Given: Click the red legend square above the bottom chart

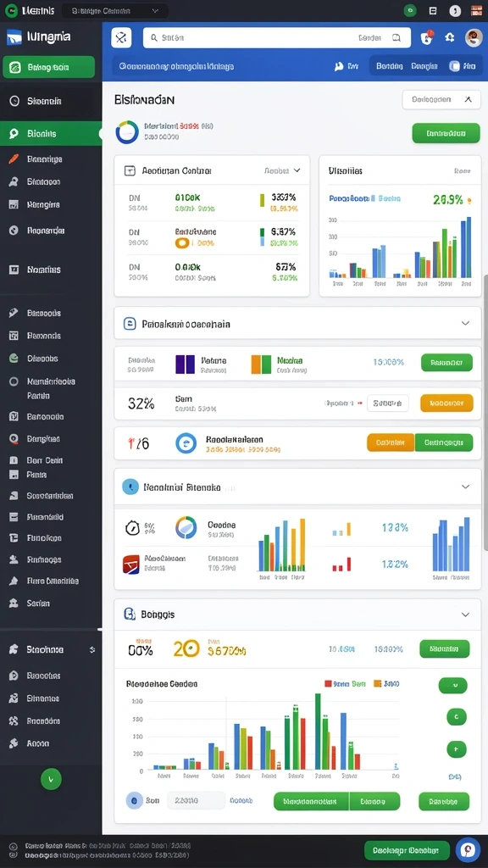Looking at the screenshot, I should [328, 684].
